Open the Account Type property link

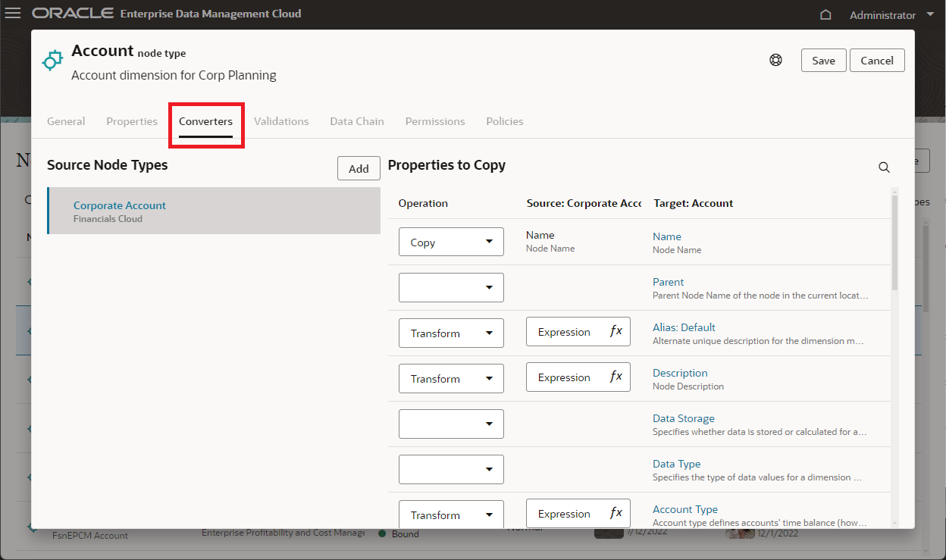pos(685,509)
